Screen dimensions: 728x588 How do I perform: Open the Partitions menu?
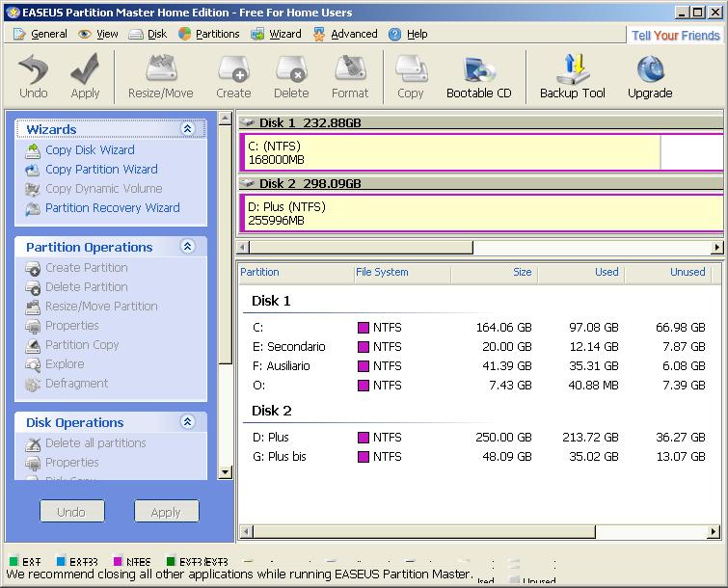pyautogui.click(x=217, y=34)
